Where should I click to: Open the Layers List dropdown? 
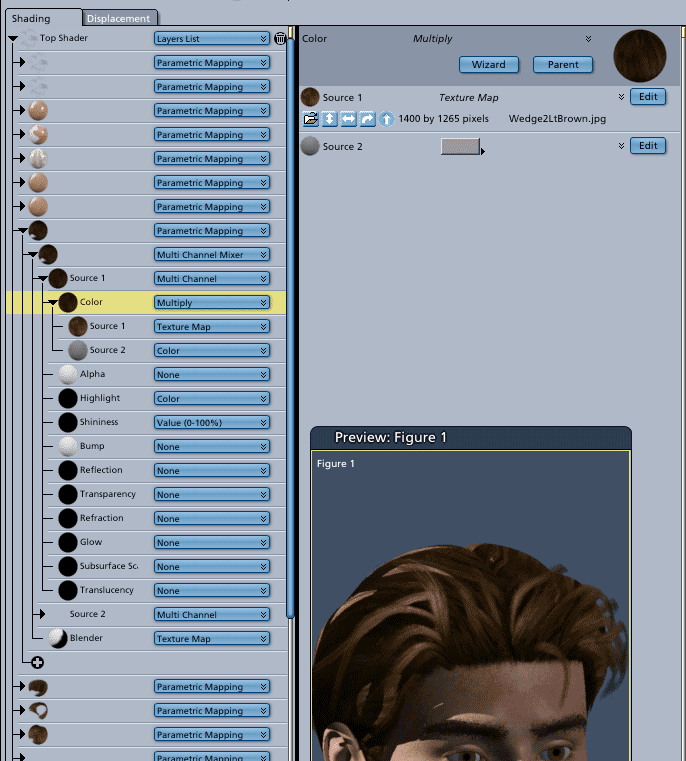212,38
